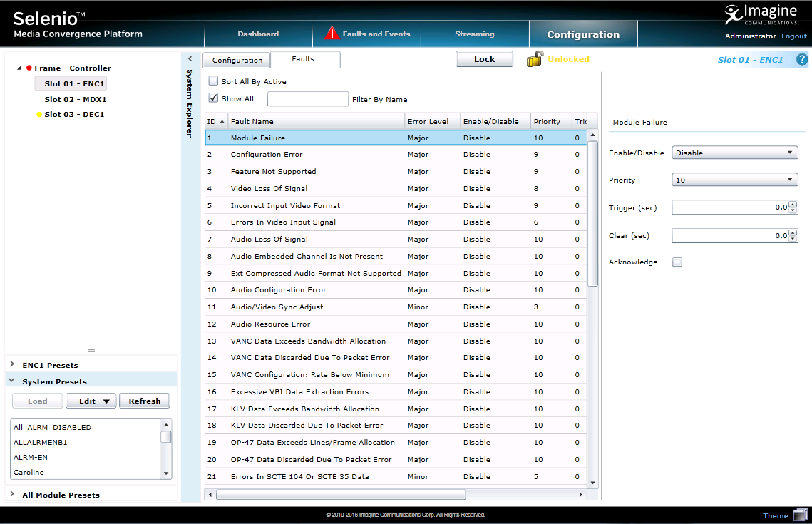Click the unlocked padlock icon
The height and width of the screenshot is (524, 812).
point(535,59)
